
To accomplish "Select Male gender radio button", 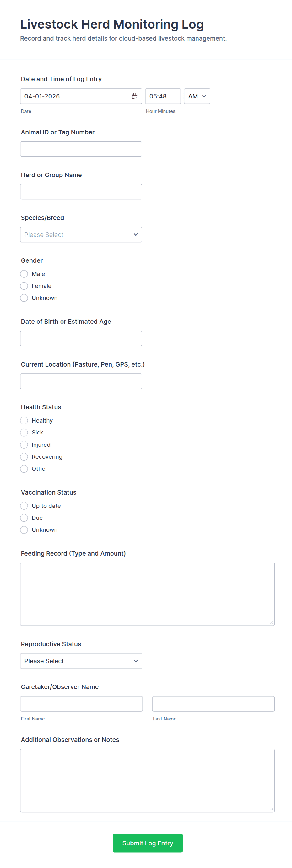I will (x=24, y=274).
